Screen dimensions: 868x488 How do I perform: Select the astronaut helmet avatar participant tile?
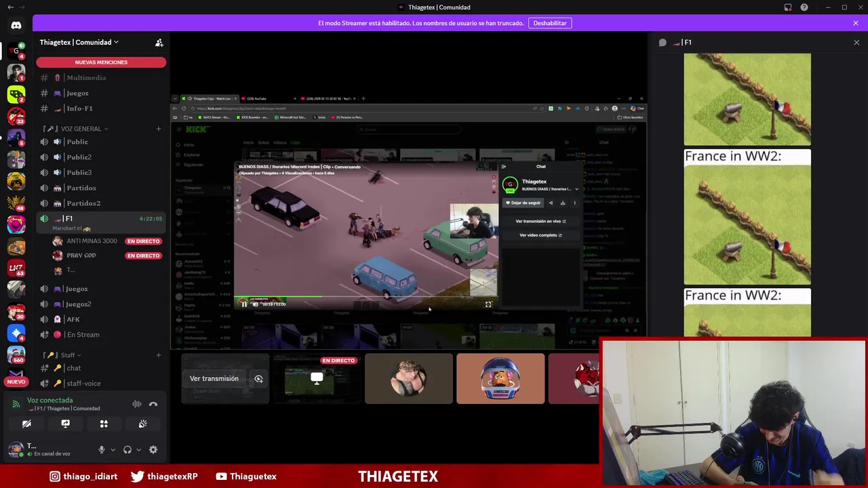click(x=500, y=379)
